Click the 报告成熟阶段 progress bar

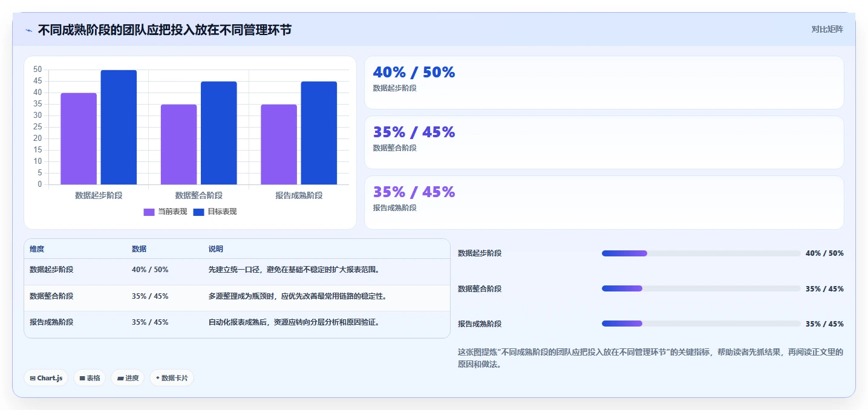701,324
